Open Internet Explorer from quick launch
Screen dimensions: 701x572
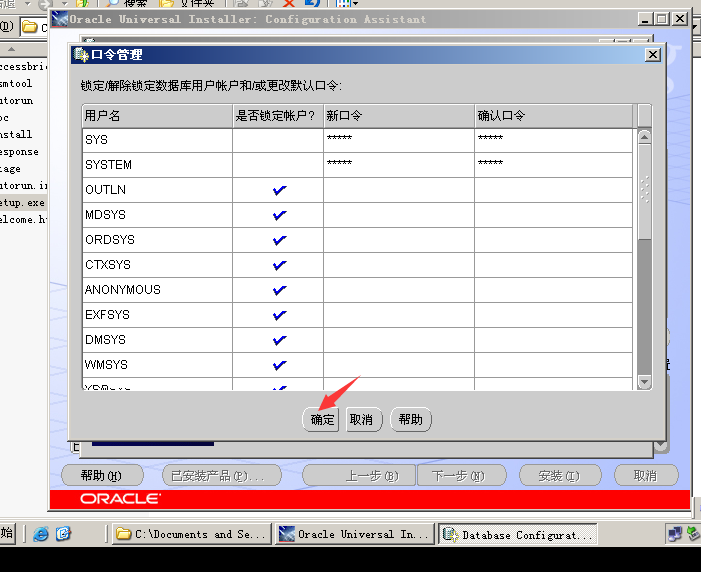(x=40, y=534)
